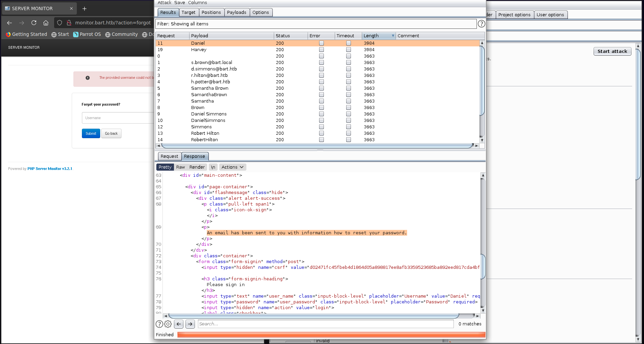Toggle Timeout checkbox for d.simmons@bart.htb row
Image resolution: width=644 pixels, height=344 pixels.
pos(349,69)
